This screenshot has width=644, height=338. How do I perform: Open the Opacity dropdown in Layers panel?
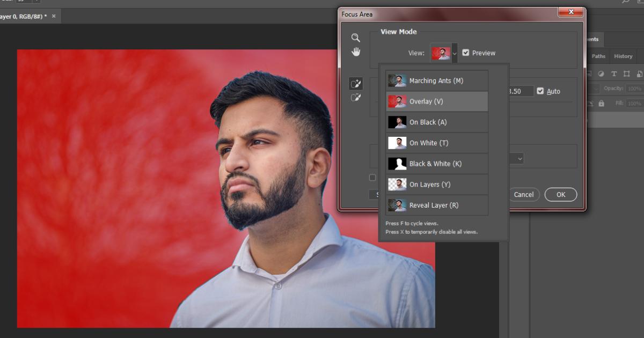click(634, 89)
